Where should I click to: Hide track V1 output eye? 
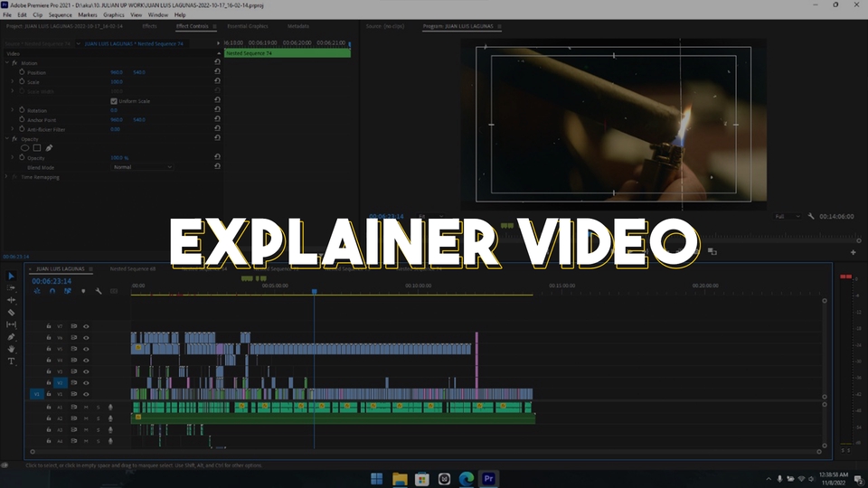86,394
